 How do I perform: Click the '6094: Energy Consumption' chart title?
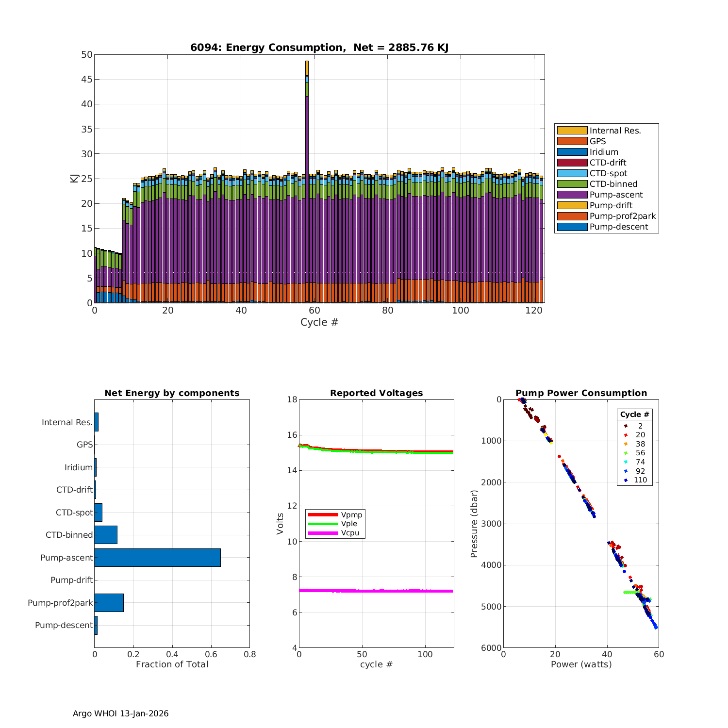click(319, 48)
